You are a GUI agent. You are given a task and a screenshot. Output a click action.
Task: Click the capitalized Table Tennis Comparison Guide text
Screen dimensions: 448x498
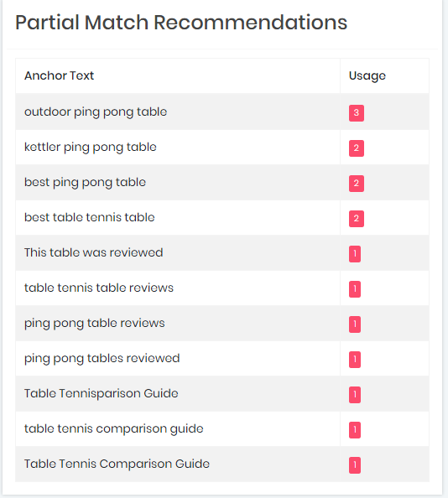point(117,464)
